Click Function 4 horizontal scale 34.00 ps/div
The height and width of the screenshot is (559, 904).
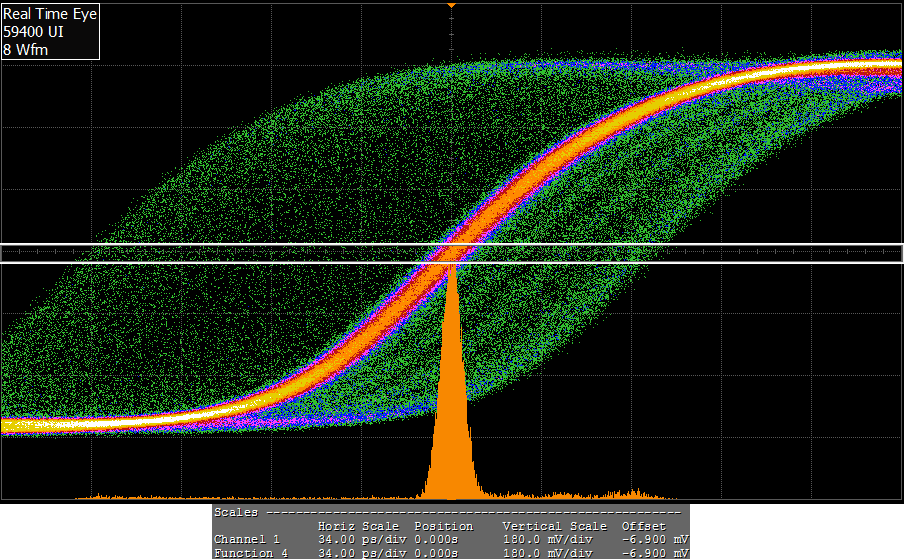coord(358,553)
